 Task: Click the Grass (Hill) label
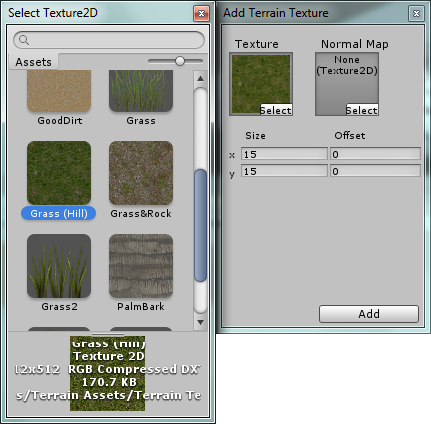pos(59,213)
